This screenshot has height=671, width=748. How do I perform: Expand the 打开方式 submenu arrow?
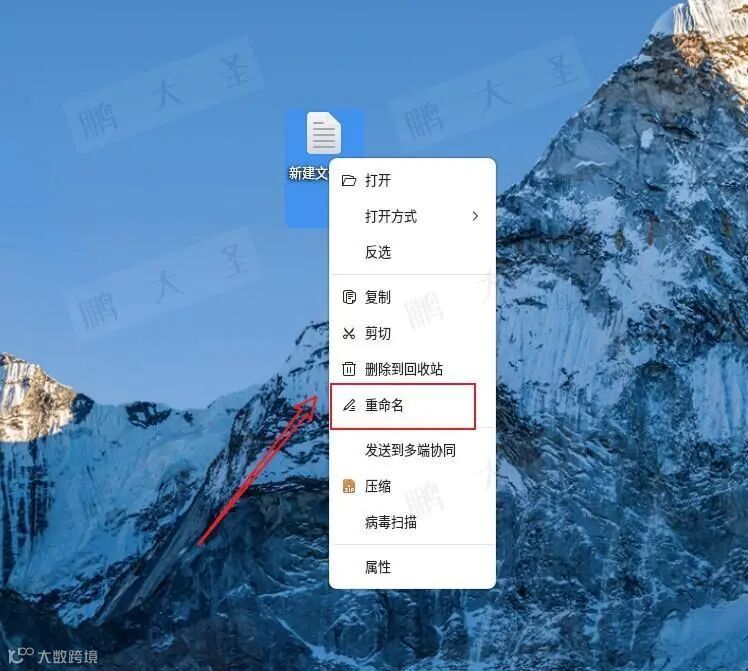[x=475, y=217]
